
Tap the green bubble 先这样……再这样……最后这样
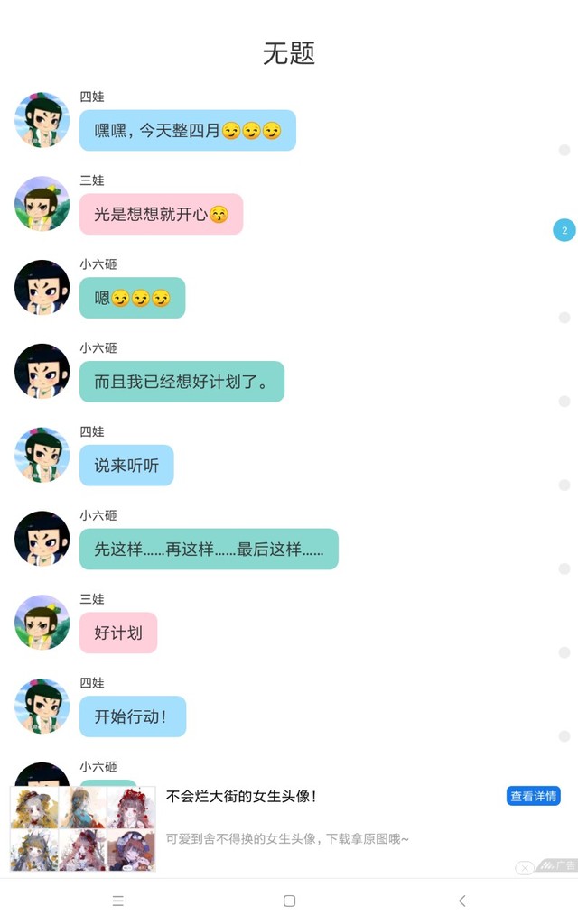point(209,550)
